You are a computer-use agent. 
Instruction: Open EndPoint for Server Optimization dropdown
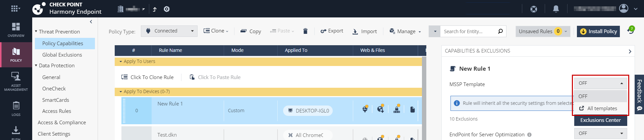tap(600, 133)
